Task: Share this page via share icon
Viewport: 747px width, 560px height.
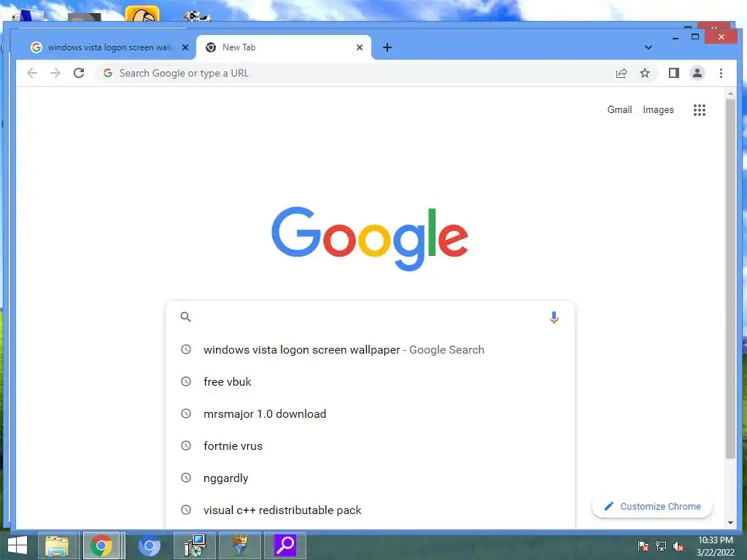Action: pyautogui.click(x=622, y=73)
